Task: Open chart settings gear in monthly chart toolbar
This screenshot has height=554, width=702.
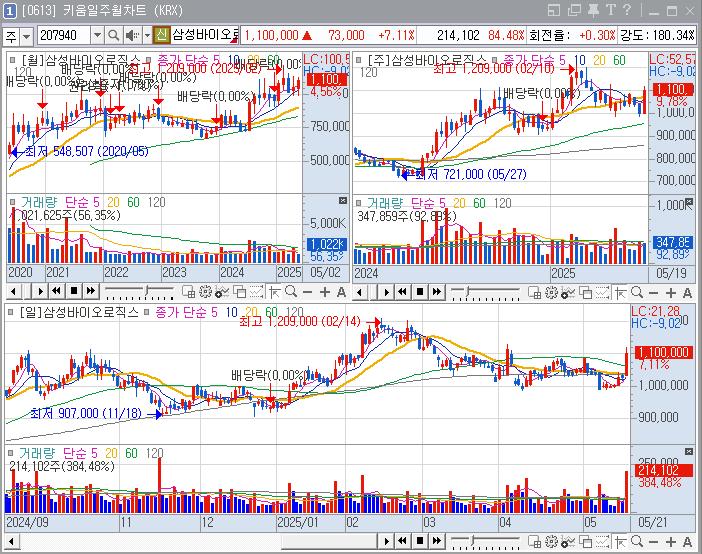Action: 205,292
